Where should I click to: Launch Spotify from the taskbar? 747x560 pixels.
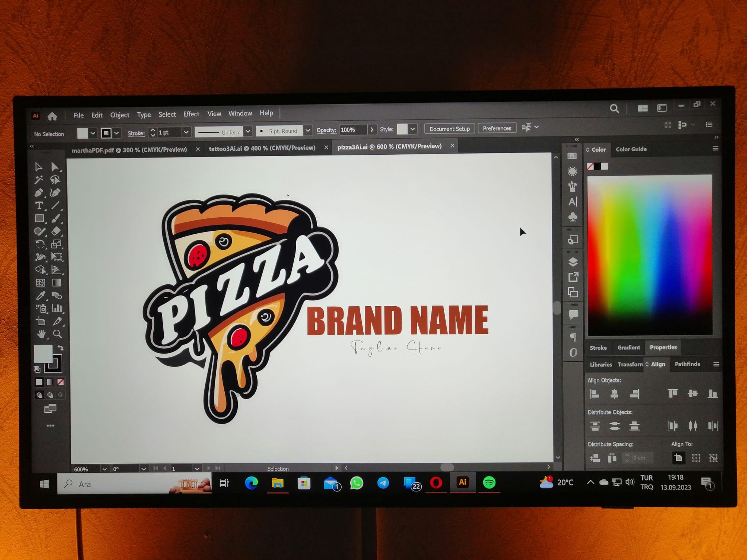coord(489,483)
